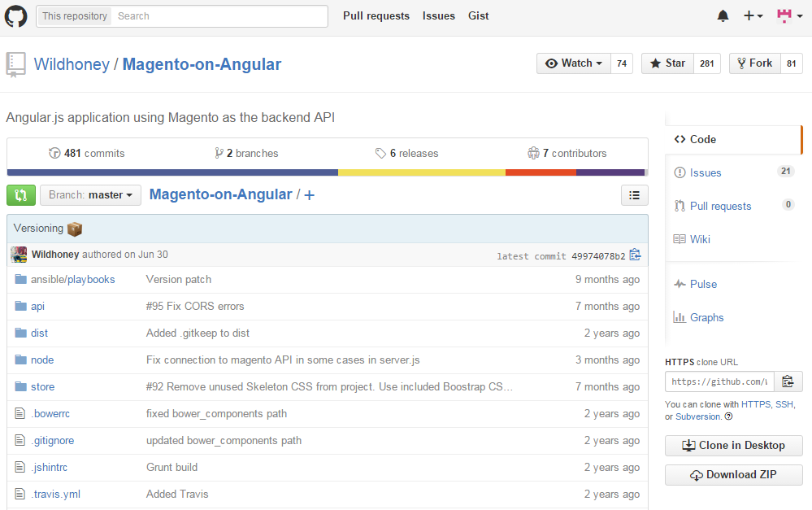Screen dimensions: 812x510
Task: Open the Graphs sidebar tab
Action: click(733, 317)
